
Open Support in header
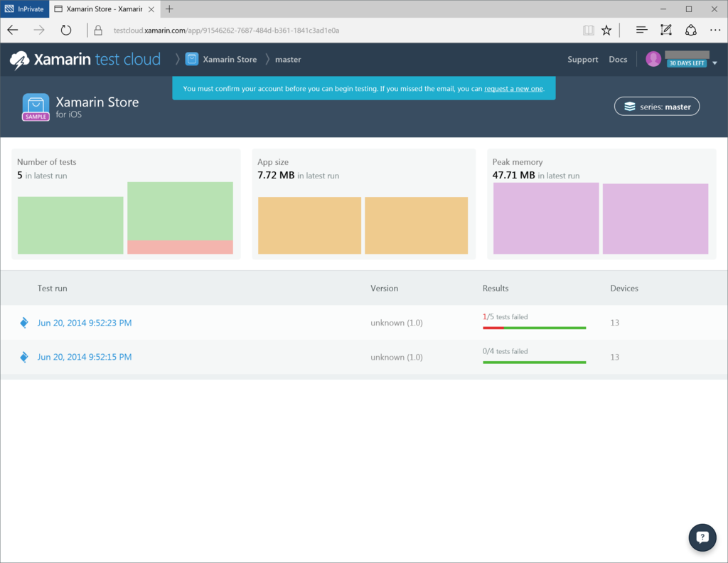click(583, 60)
